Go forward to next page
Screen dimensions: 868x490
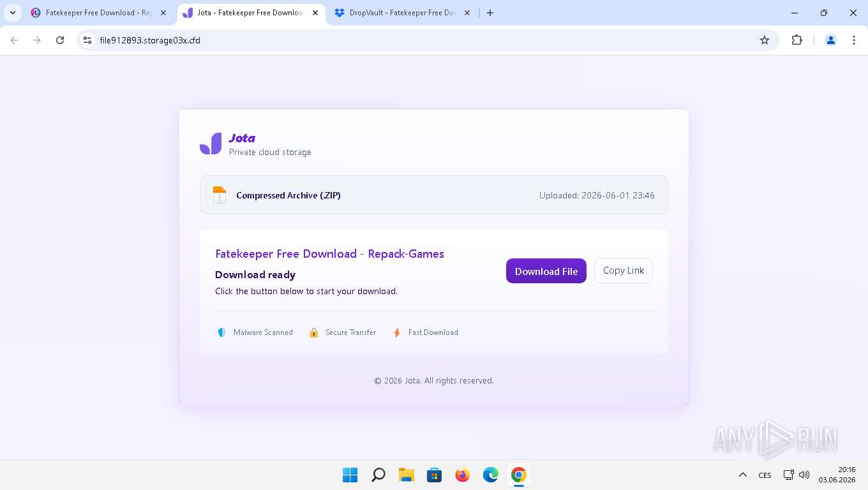pos(37,40)
